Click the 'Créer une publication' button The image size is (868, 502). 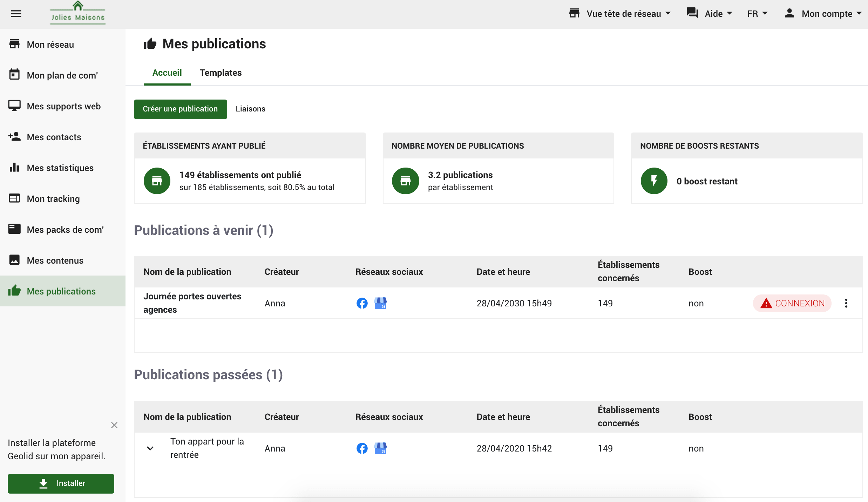180,108
